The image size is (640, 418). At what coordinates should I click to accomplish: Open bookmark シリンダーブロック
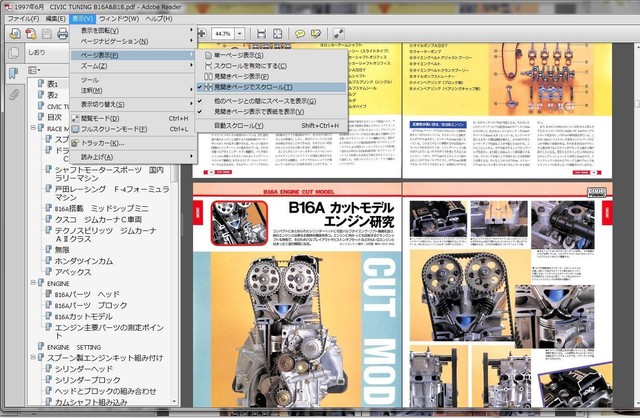[x=87, y=380]
